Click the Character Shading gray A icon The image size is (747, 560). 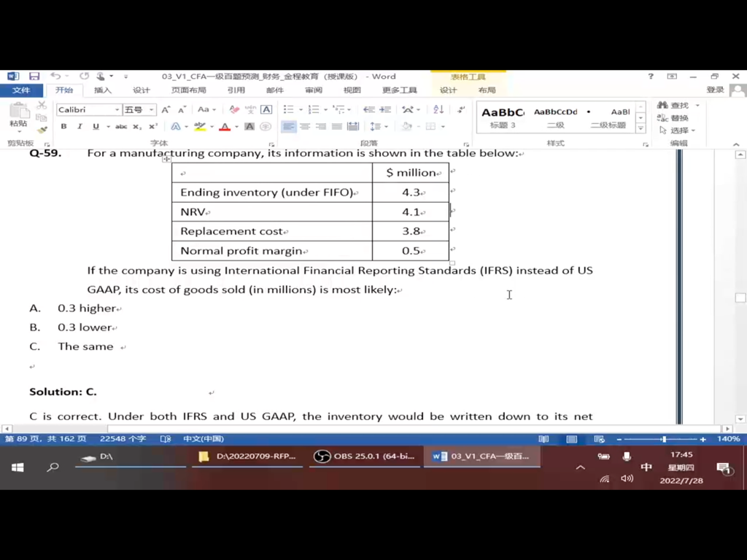coord(249,127)
